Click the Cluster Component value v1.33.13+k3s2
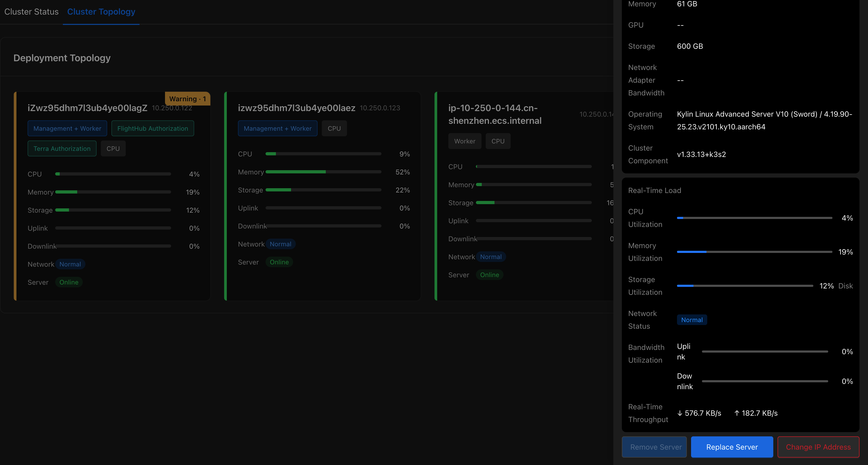Screen dimensions: 868x465 coord(701,155)
